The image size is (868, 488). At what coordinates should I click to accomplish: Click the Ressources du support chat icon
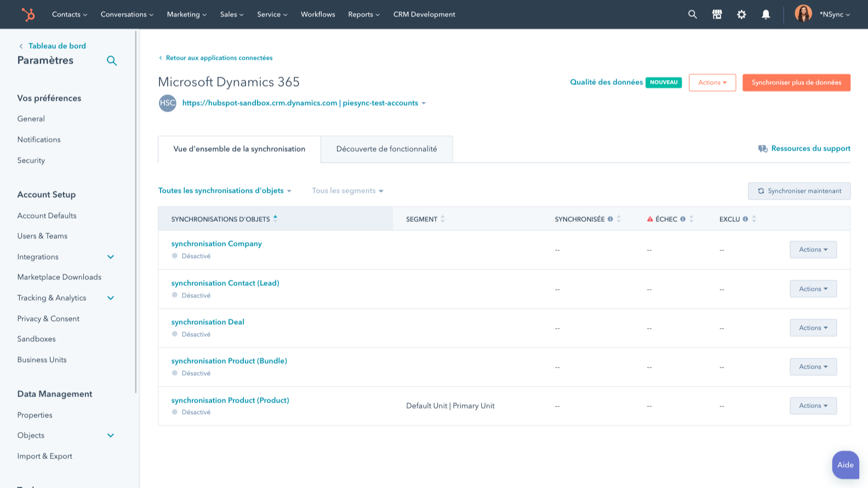[x=763, y=148]
